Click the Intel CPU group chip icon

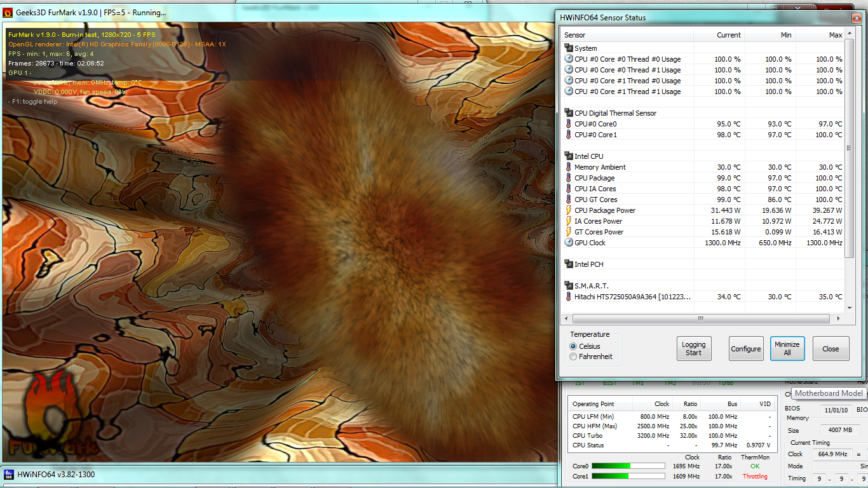click(569, 156)
